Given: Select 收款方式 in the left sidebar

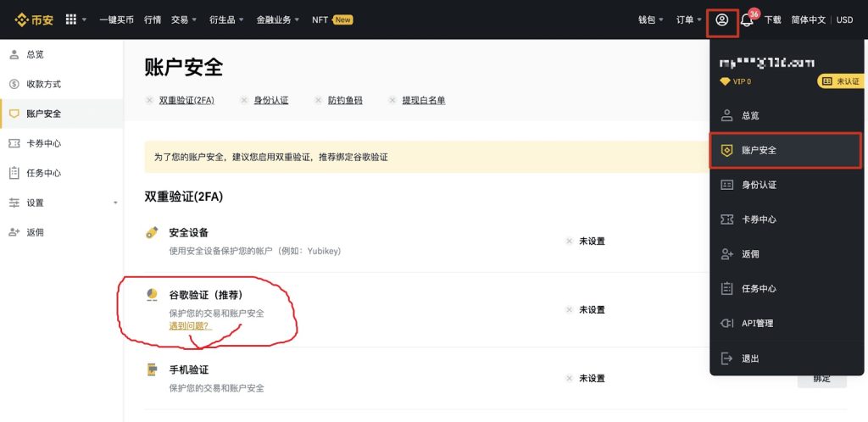Looking at the screenshot, I should coord(43,84).
